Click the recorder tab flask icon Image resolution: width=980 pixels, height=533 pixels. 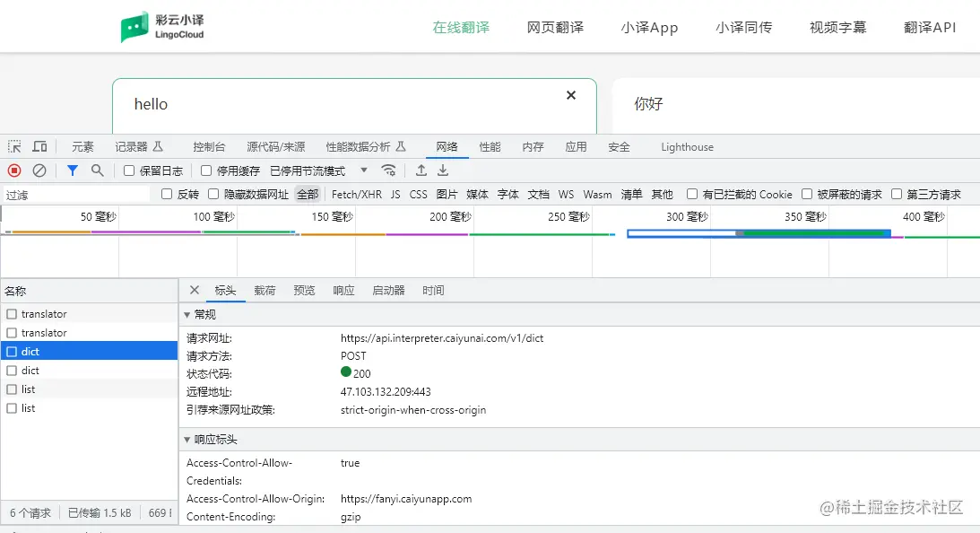coord(158,146)
